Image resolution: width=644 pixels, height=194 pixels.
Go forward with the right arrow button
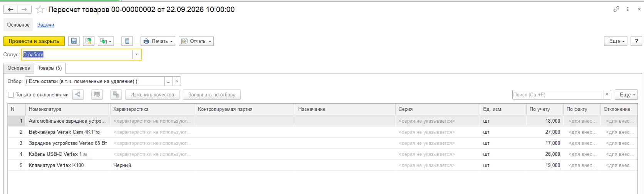tap(24, 9)
